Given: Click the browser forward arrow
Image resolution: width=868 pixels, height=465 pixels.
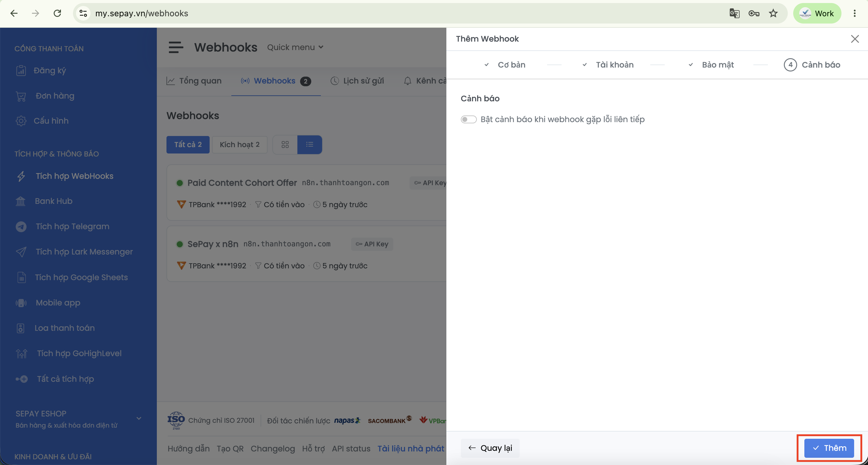Looking at the screenshot, I should pyautogui.click(x=35, y=14).
